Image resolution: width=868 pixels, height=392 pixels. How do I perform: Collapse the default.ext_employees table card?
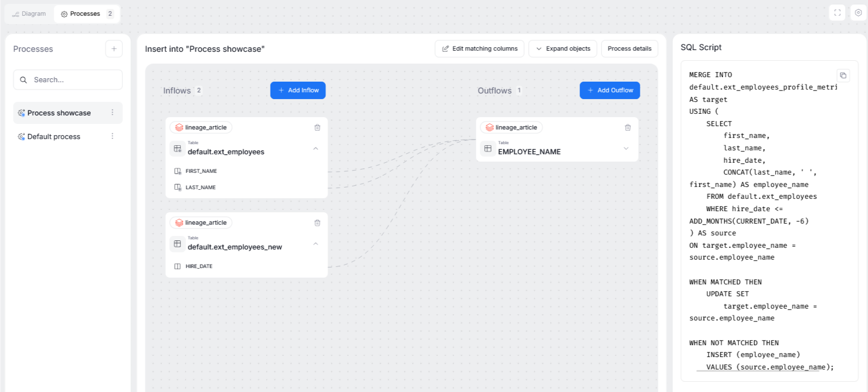pos(316,149)
